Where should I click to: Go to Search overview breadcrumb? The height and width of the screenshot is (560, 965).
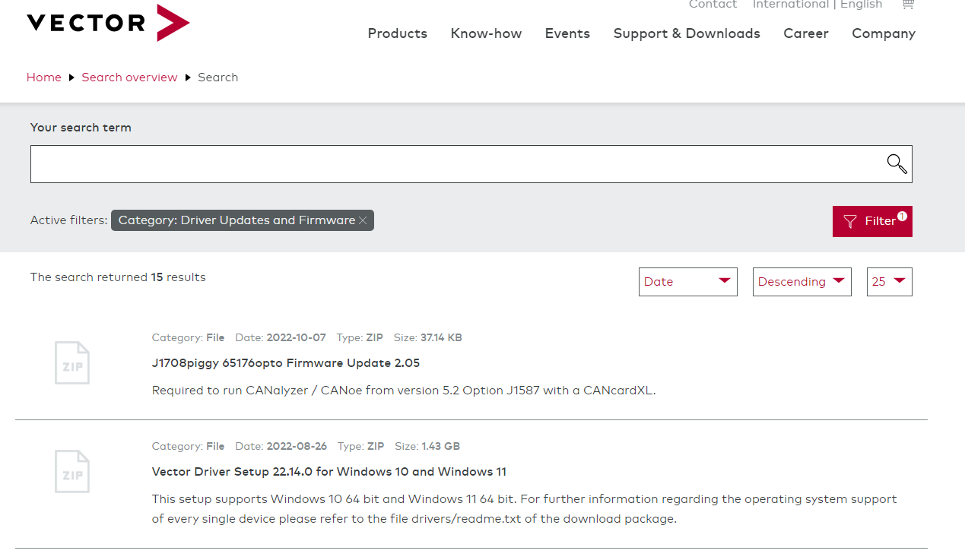[x=129, y=78]
